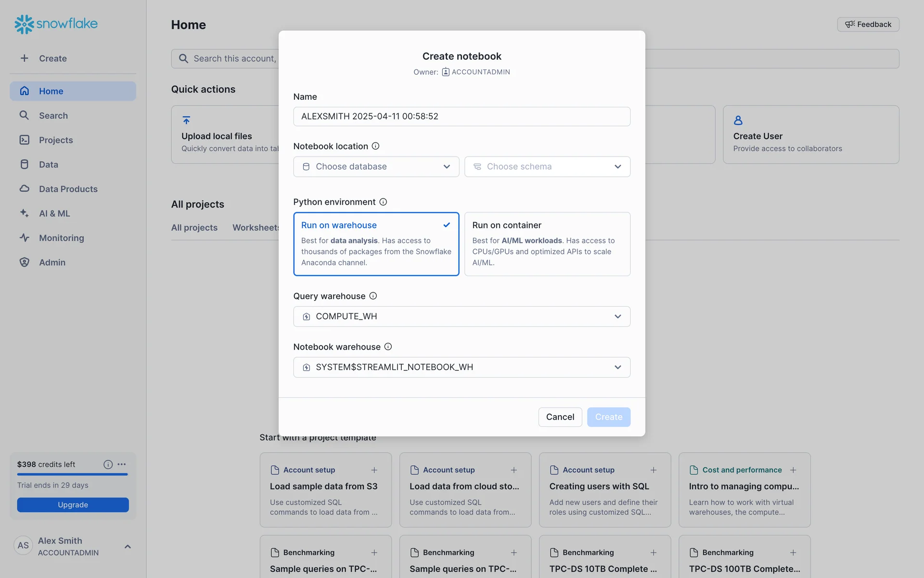Click the Snowflake logo

click(56, 24)
